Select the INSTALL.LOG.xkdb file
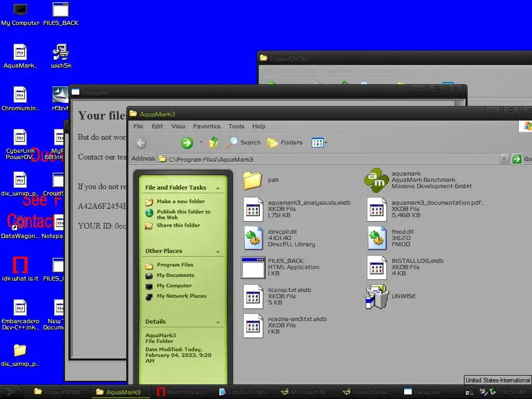532x399 pixels. point(377,268)
